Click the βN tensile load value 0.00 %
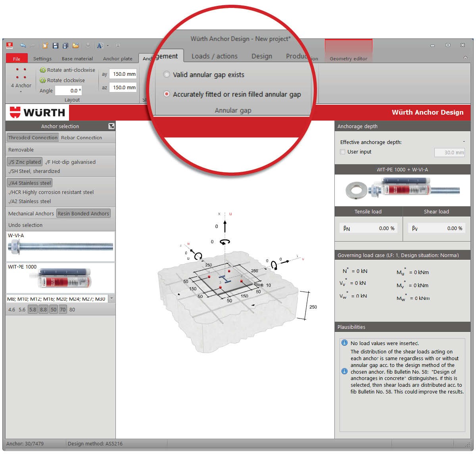The width and height of the screenshot is (476, 476). (x=386, y=228)
